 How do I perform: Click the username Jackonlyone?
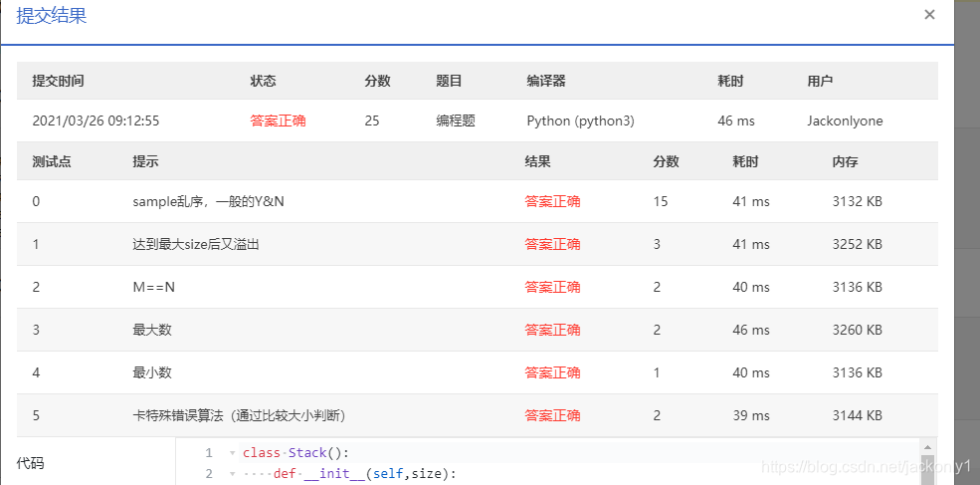[x=845, y=121]
